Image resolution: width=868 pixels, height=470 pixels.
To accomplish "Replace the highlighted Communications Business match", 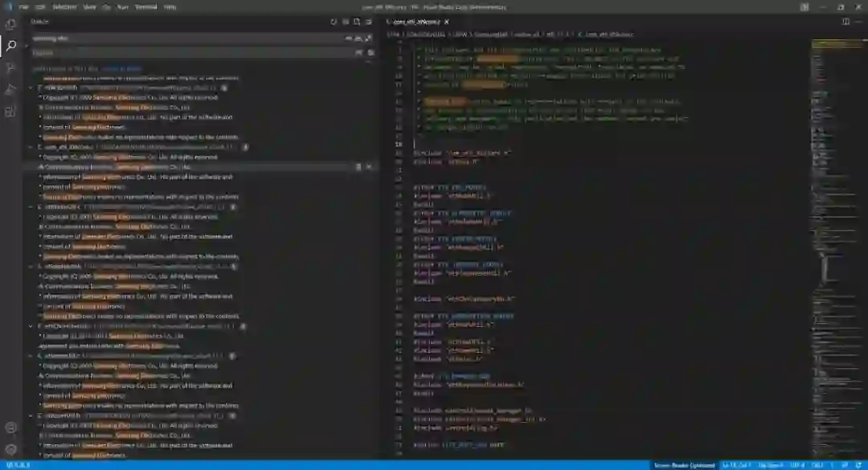I will point(358,166).
